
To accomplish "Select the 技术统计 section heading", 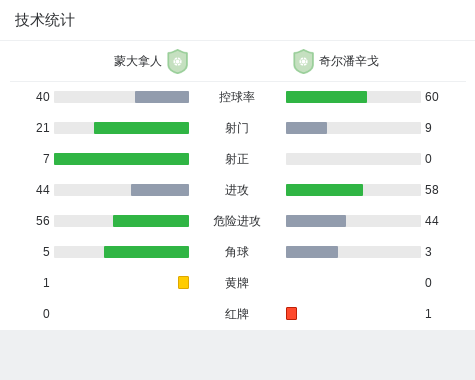I will [x=45, y=20].
